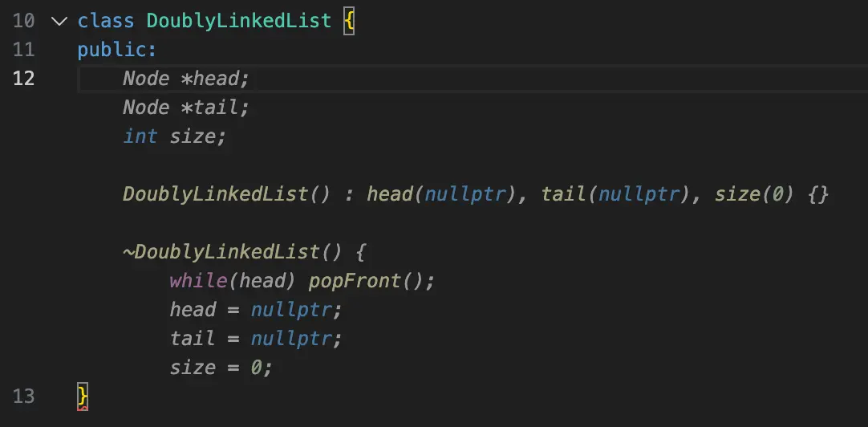Click the while keyword in destructor

pyautogui.click(x=193, y=281)
